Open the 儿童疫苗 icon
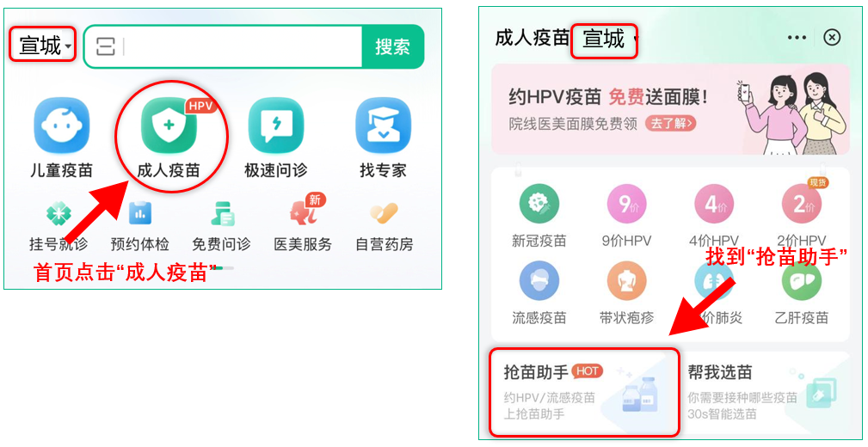 point(61,125)
